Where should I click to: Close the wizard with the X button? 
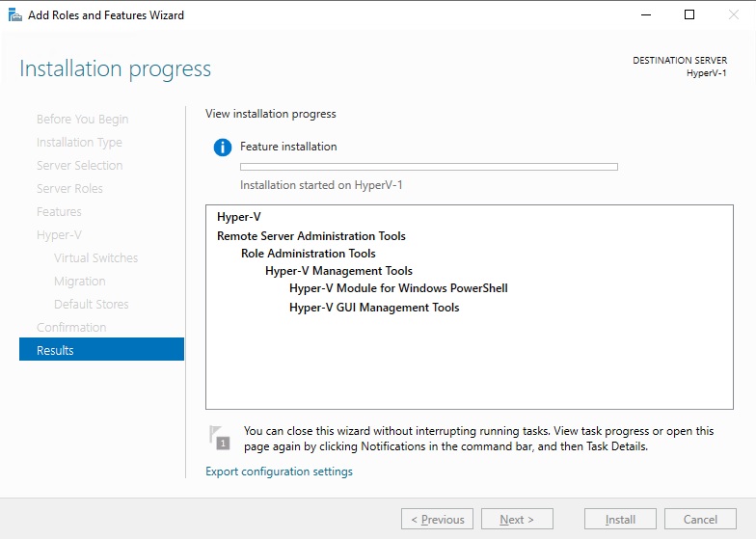point(733,15)
